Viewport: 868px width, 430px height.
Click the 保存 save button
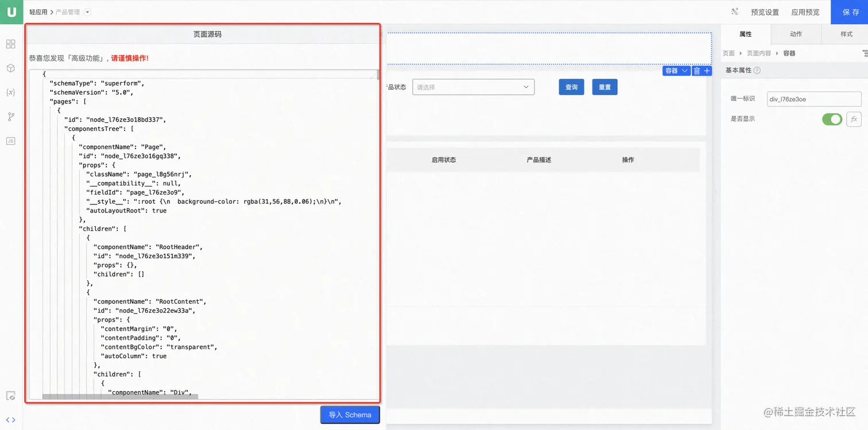coord(850,12)
